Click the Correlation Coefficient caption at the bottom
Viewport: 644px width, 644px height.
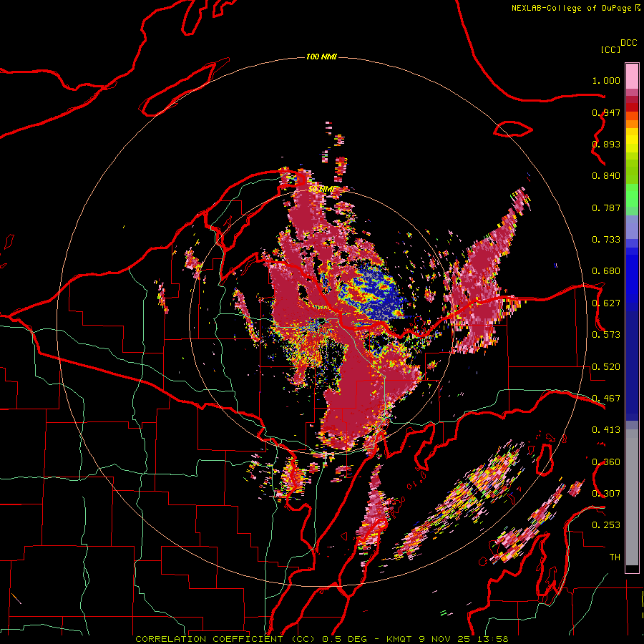pos(322,639)
